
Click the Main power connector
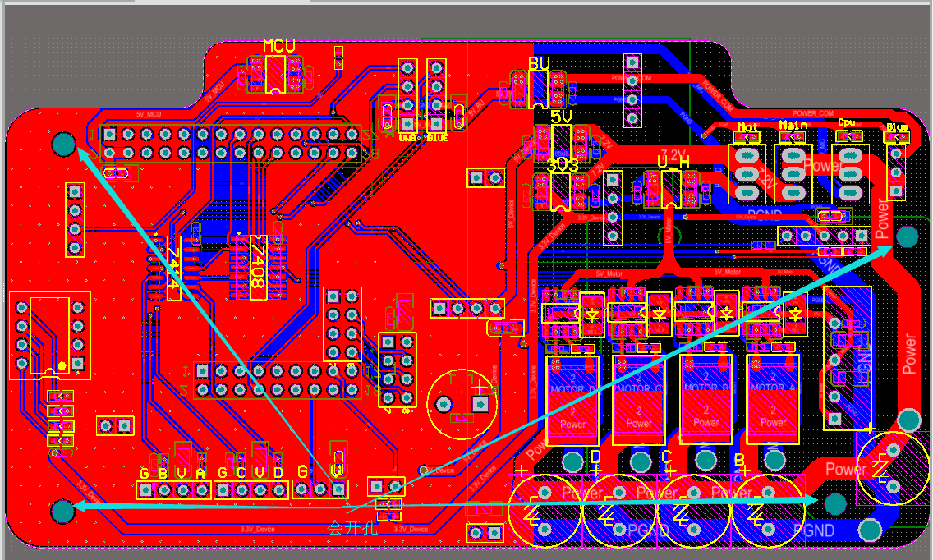(x=793, y=173)
